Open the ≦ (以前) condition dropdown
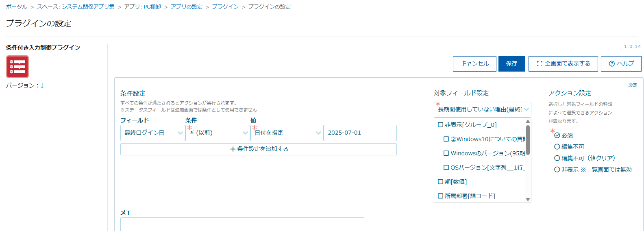The width and height of the screenshot is (644, 231). pyautogui.click(x=218, y=133)
